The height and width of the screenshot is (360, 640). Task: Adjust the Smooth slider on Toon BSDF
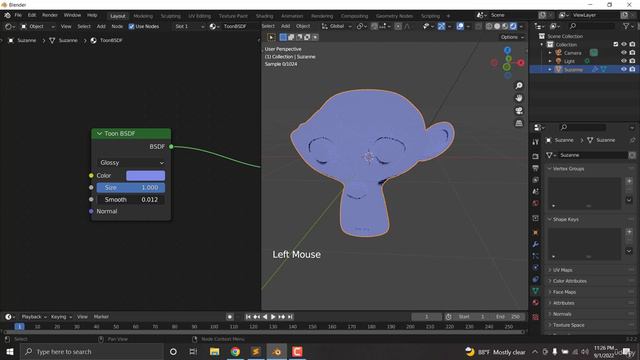[131, 200]
